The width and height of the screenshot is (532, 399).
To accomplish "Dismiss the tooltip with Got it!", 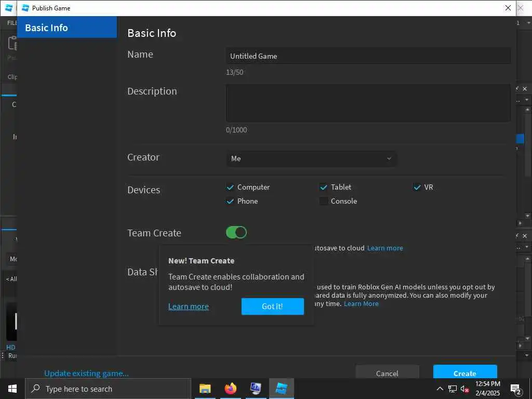I will 272,307.
